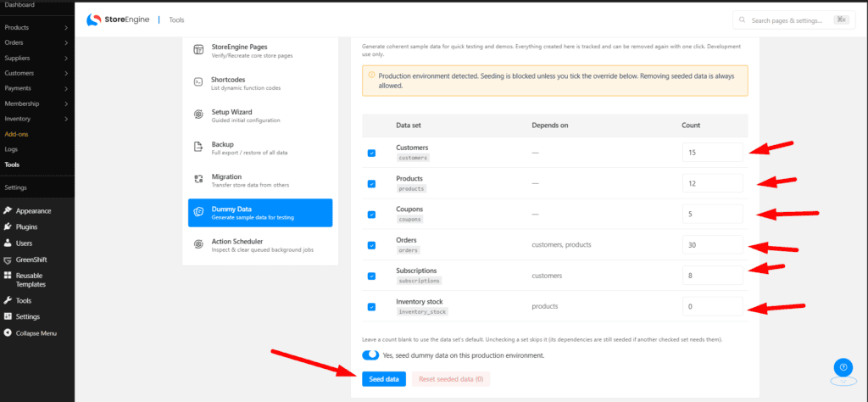The width and height of the screenshot is (868, 402).
Task: Click the StoreEngine logo icon
Action: click(x=93, y=20)
